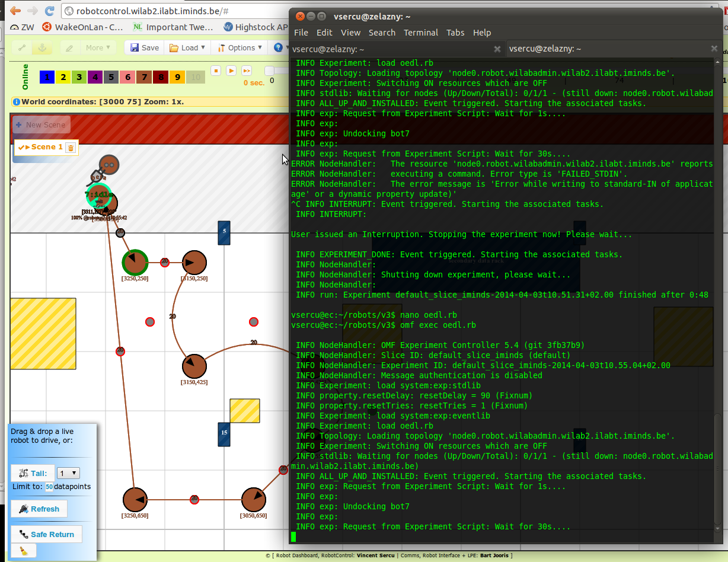Screen dimensions: 728x562
Task: Click the Tail button in drive panel
Action: [x=33, y=473]
